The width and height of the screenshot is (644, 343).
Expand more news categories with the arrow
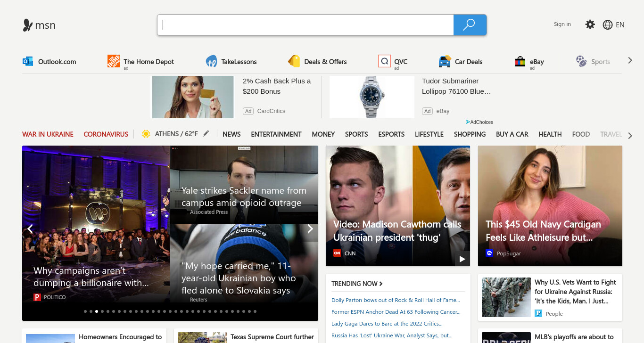point(630,136)
